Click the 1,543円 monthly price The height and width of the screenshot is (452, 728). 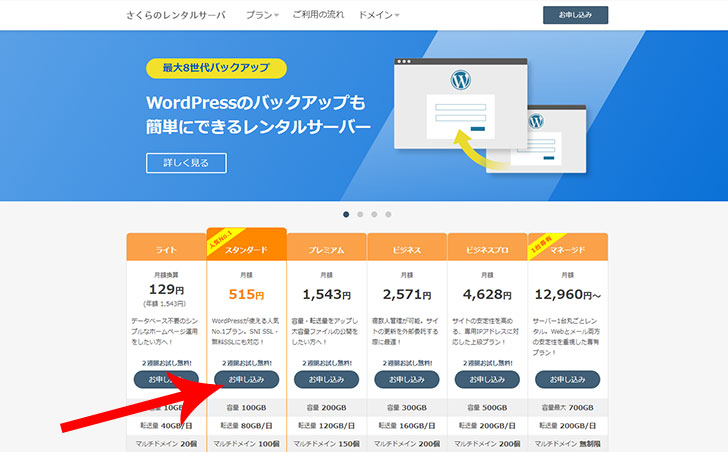[326, 294]
